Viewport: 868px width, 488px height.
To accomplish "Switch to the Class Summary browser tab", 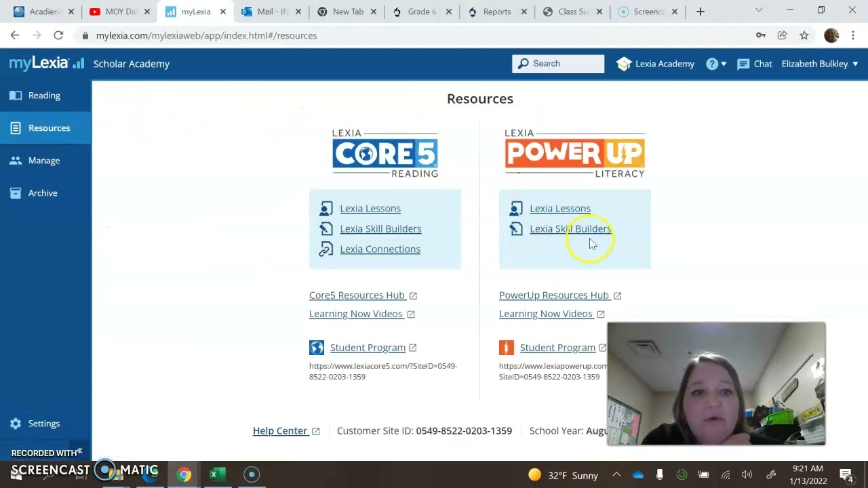I will [x=573, y=12].
